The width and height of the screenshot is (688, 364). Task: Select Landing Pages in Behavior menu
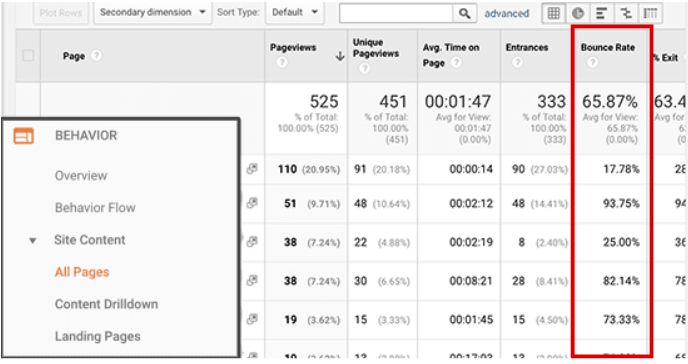[x=98, y=336]
